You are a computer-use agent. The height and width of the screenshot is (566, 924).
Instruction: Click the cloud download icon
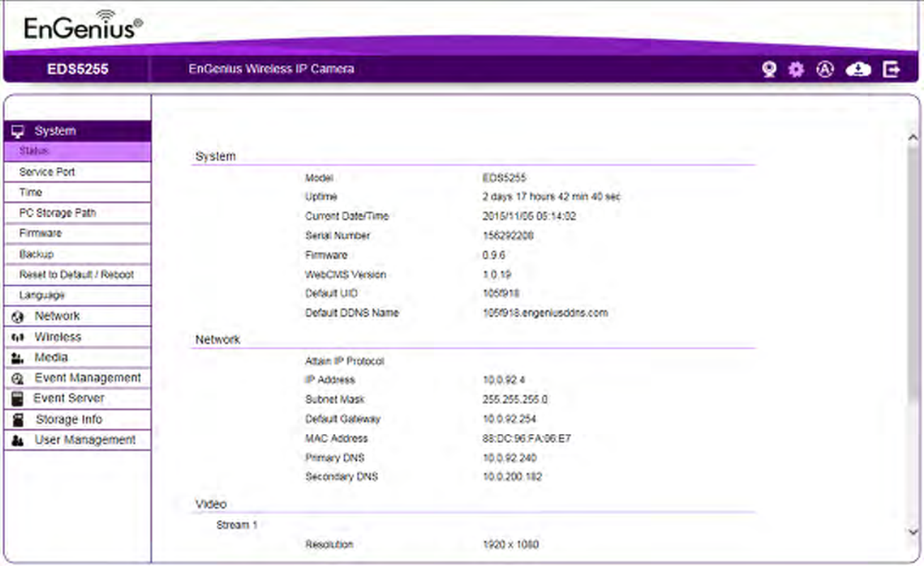858,69
